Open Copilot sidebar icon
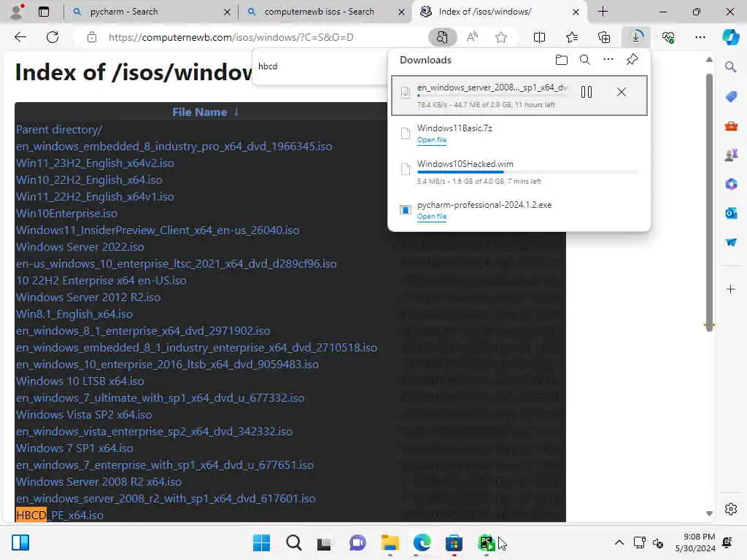Image resolution: width=747 pixels, height=560 pixels. pos(731,37)
